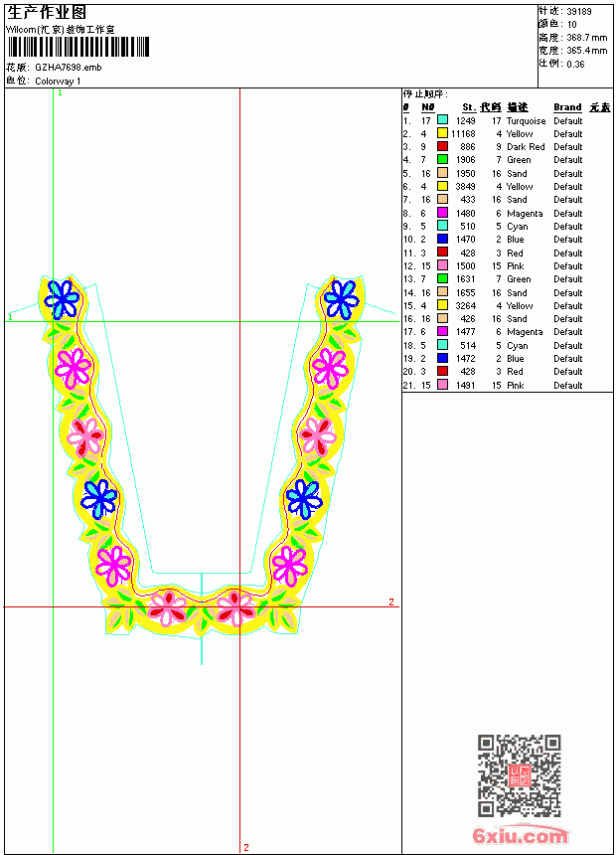Image resolution: width=616 pixels, height=855 pixels.
Task: Click the St. column header
Action: (x=469, y=107)
